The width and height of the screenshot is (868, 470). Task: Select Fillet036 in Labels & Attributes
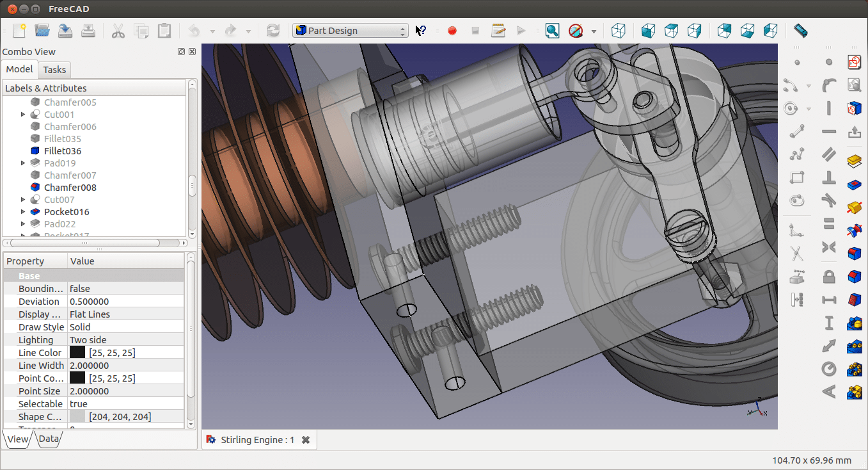61,150
